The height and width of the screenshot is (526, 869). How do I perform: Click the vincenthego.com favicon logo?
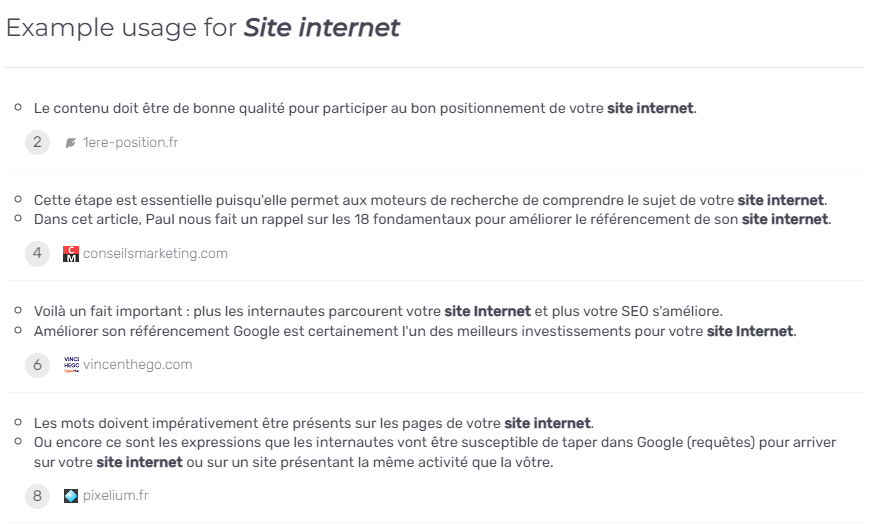click(x=71, y=365)
